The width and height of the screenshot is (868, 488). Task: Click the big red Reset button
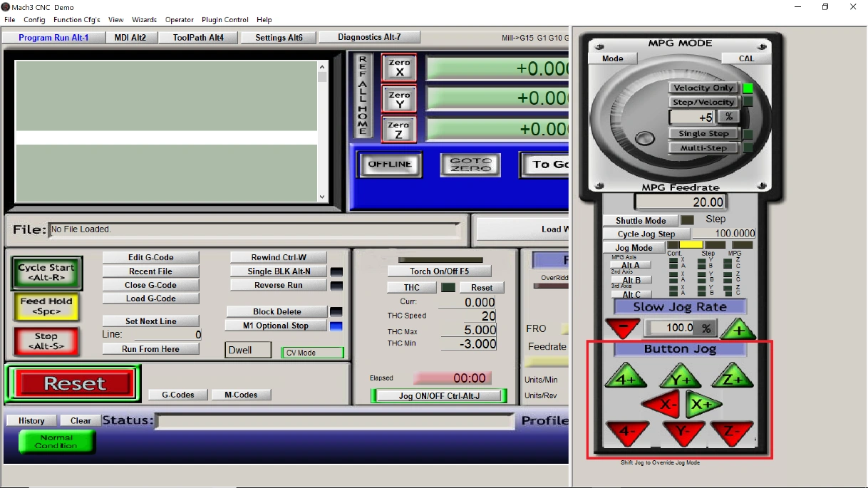(74, 384)
